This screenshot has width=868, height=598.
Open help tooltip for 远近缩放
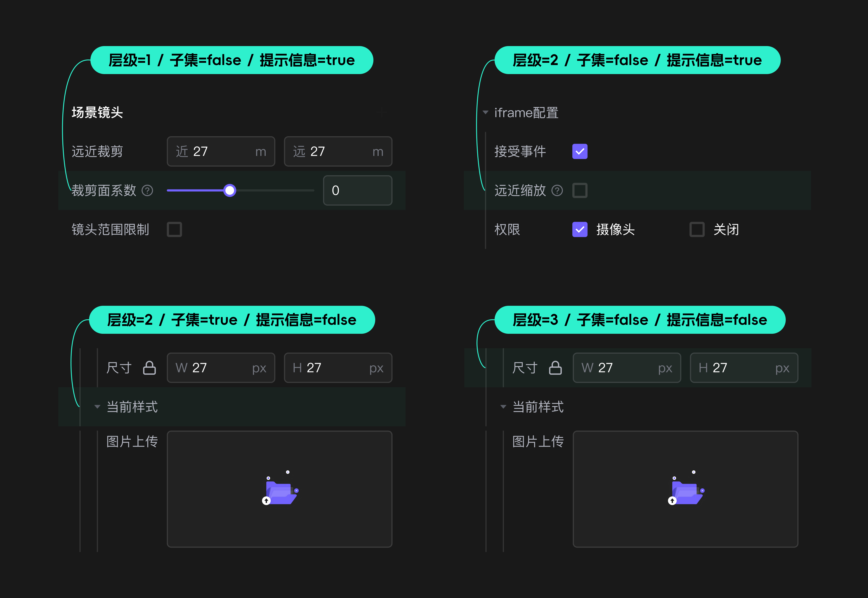558,191
